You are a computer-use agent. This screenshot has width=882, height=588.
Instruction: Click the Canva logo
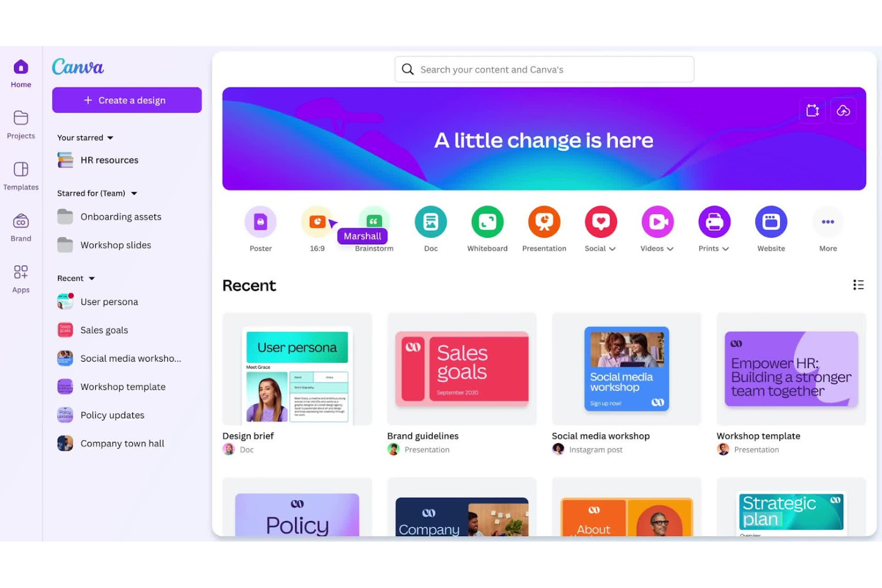(x=77, y=66)
